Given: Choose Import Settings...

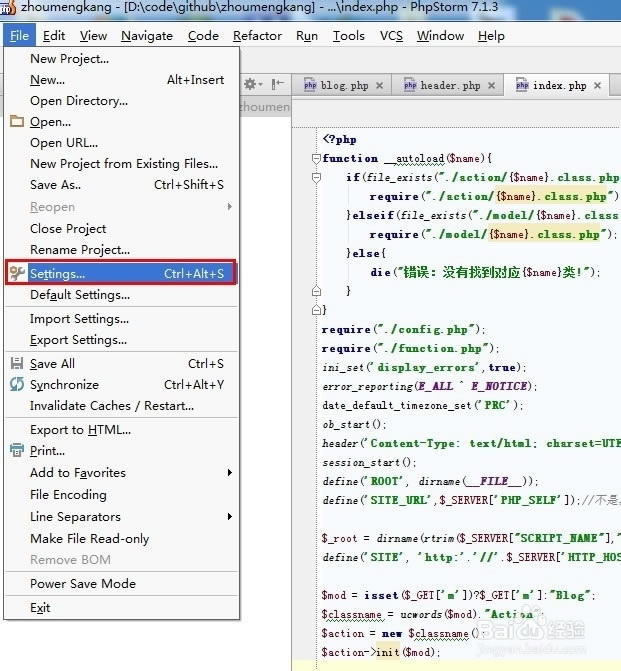Looking at the screenshot, I should (121, 319).
